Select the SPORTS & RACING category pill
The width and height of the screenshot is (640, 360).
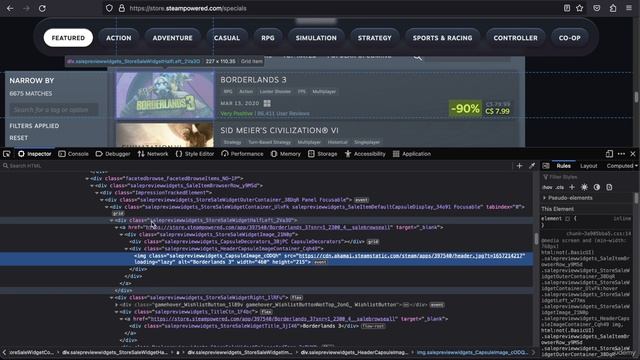point(442,38)
